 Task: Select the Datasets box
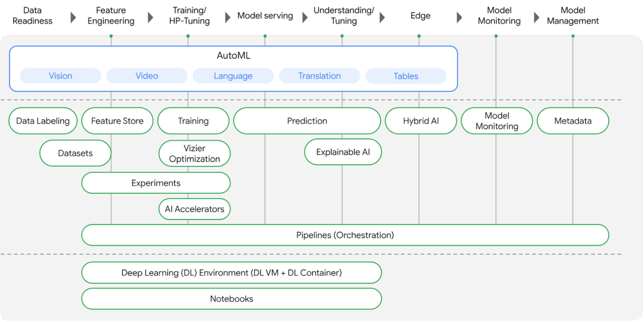point(75,153)
